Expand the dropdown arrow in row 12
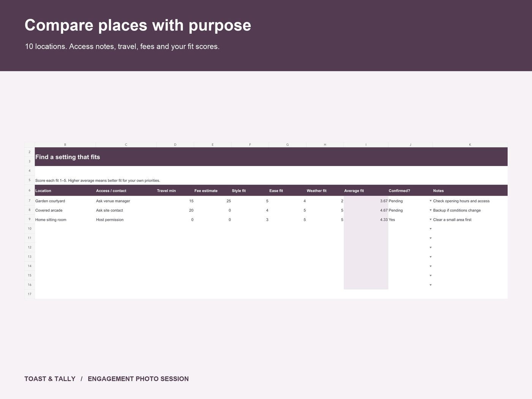 click(431, 247)
